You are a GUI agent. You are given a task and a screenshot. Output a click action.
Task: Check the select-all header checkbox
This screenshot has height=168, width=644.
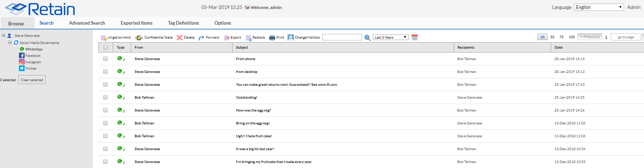[x=106, y=47]
